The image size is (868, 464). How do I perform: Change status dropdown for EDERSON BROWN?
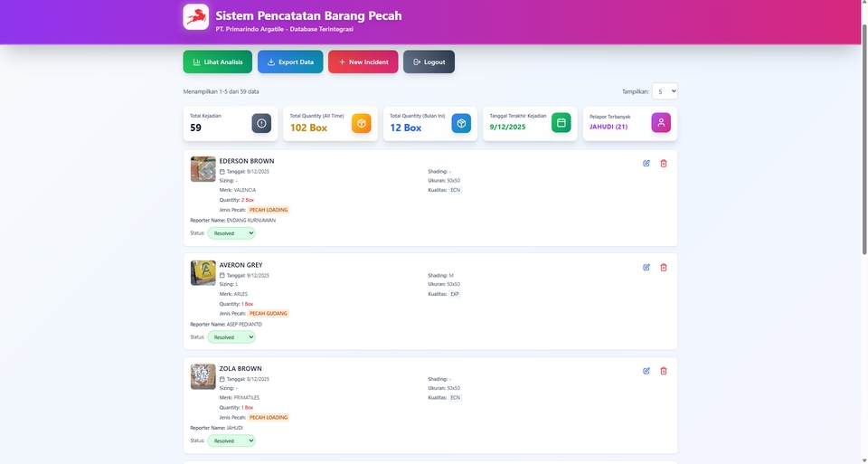pyautogui.click(x=231, y=233)
